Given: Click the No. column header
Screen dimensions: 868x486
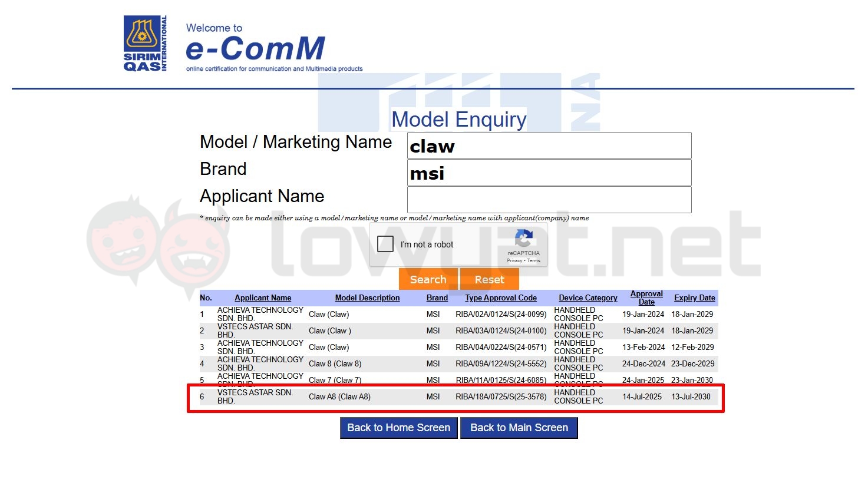Looking at the screenshot, I should (x=206, y=298).
